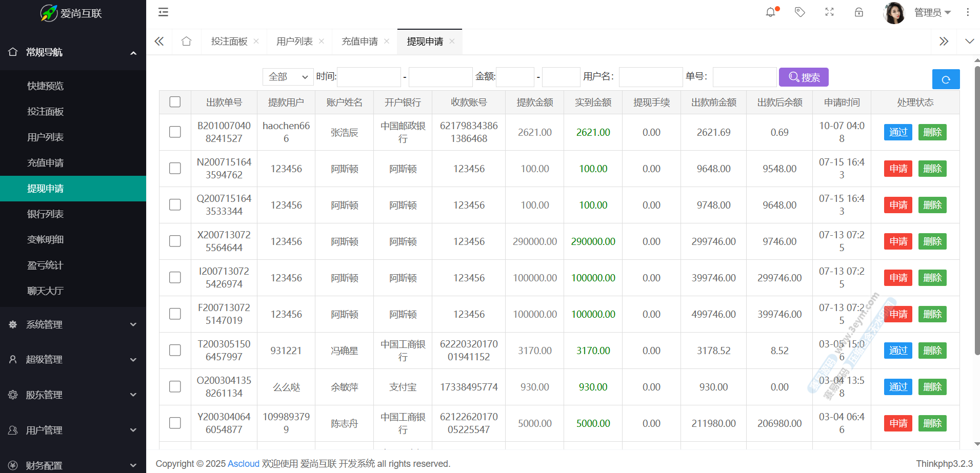Viewport: 980px width, 473px height.
Task: Select checkbox for user 931221 row
Action: [x=175, y=351]
